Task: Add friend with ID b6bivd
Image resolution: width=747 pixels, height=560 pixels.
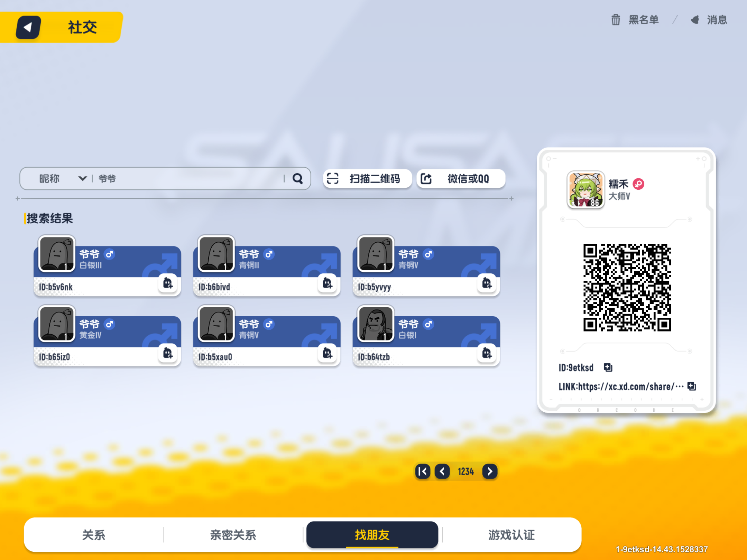Action: [x=327, y=283]
